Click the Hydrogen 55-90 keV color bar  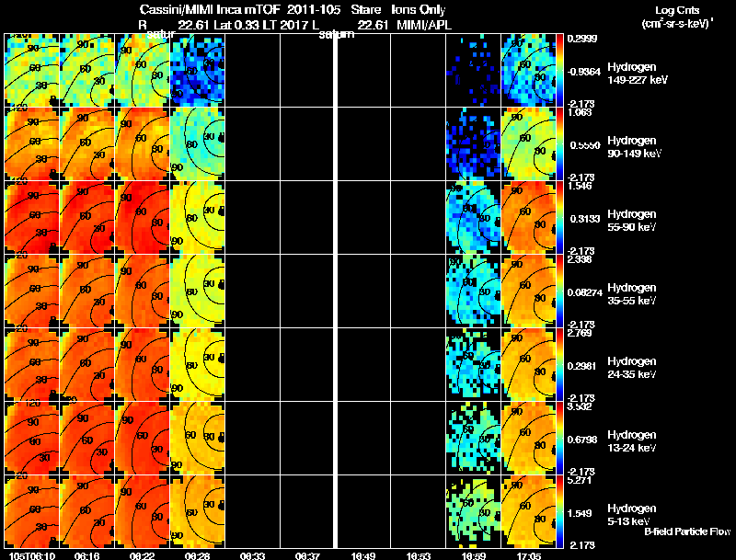559,218
